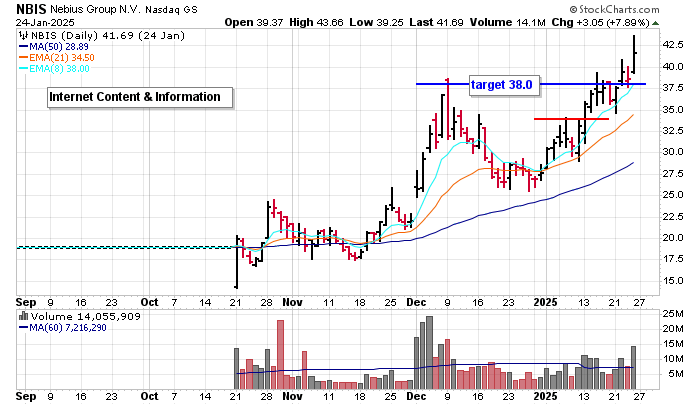
Task: Click Nov on the price chart date axis
Action: (x=292, y=302)
